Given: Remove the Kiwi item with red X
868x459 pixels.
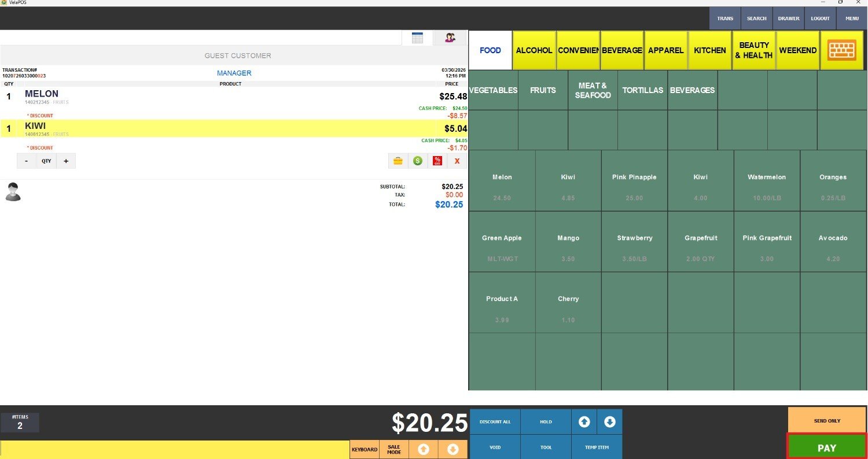Looking at the screenshot, I should [457, 161].
